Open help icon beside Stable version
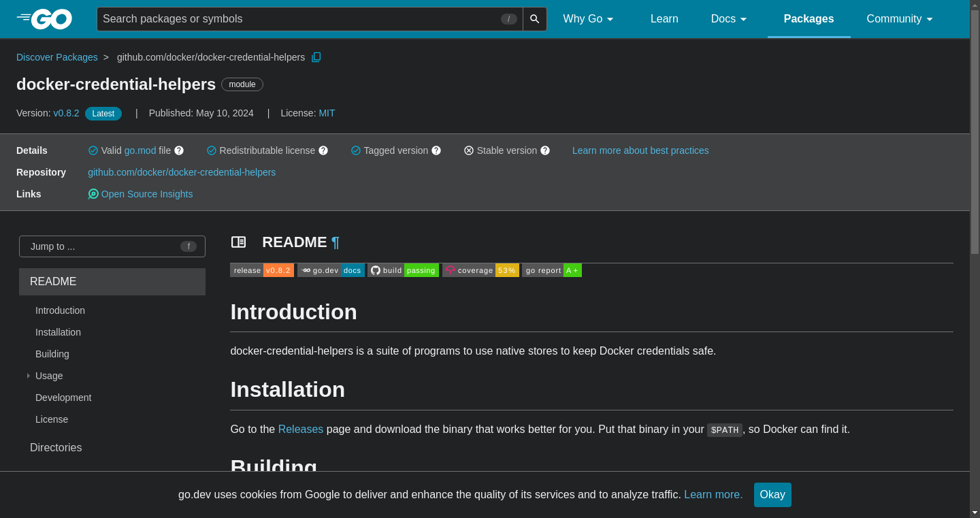Viewport: 980px width, 518px height. [x=545, y=150]
